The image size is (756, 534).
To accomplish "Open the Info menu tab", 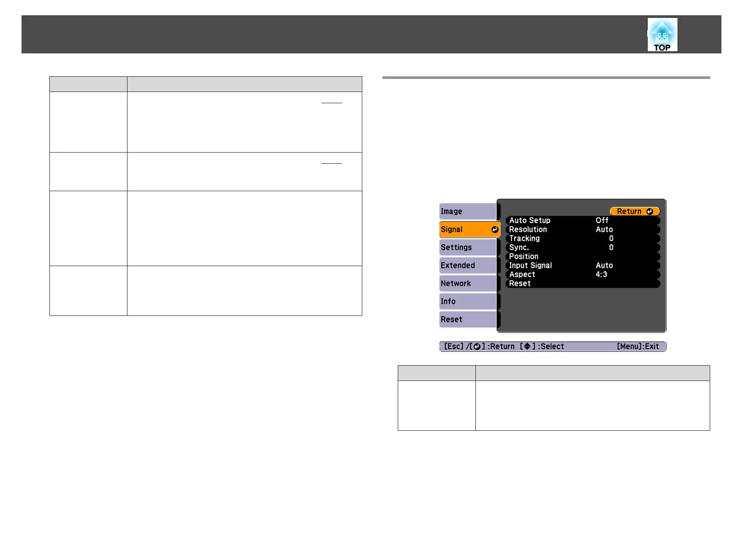I will click(468, 301).
